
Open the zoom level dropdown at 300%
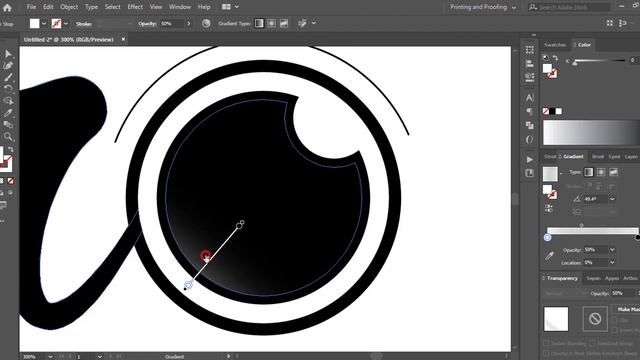click(50, 357)
